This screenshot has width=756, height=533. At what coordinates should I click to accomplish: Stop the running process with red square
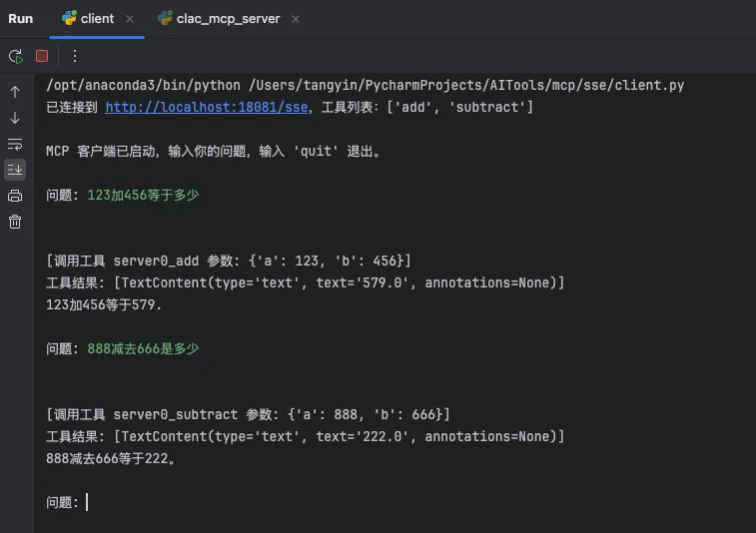(42, 56)
